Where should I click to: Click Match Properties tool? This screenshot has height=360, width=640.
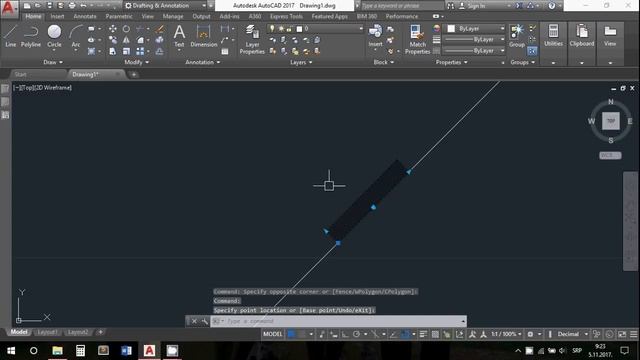pyautogui.click(x=417, y=39)
